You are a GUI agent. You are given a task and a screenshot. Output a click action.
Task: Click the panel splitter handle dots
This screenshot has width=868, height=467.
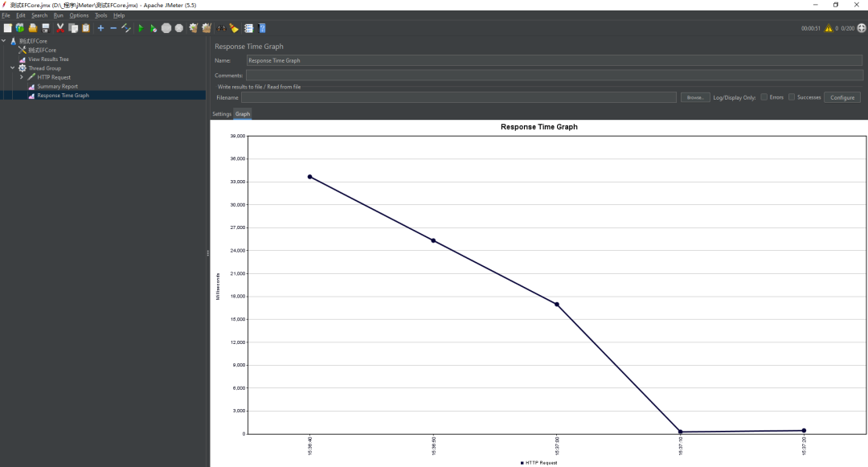click(208, 253)
